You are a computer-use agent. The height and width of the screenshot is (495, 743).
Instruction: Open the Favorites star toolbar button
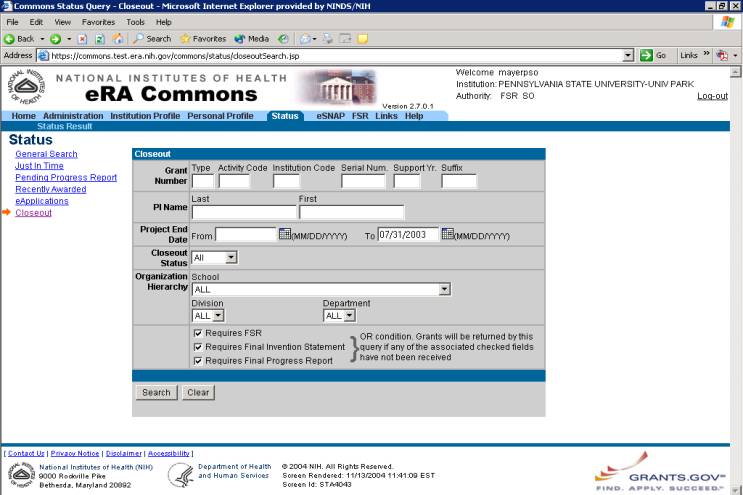(x=203, y=39)
